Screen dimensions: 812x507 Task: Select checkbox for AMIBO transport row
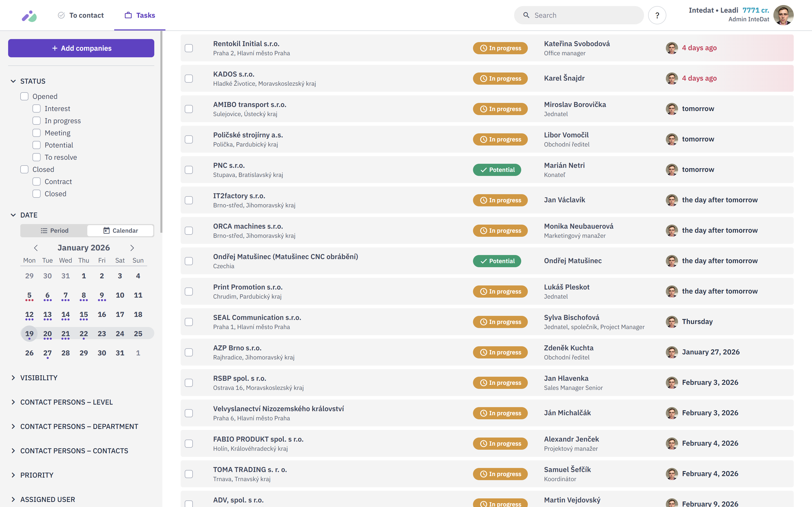pos(189,109)
